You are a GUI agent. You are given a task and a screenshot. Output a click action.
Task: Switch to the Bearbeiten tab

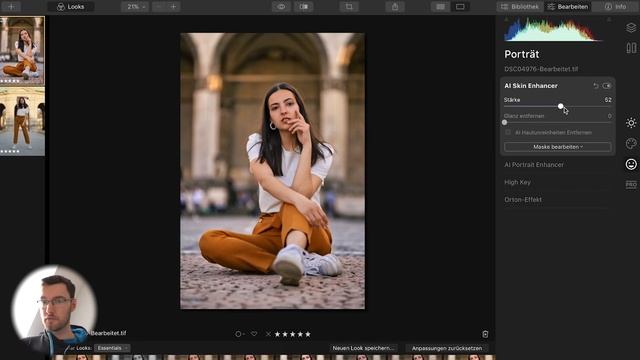(568, 7)
